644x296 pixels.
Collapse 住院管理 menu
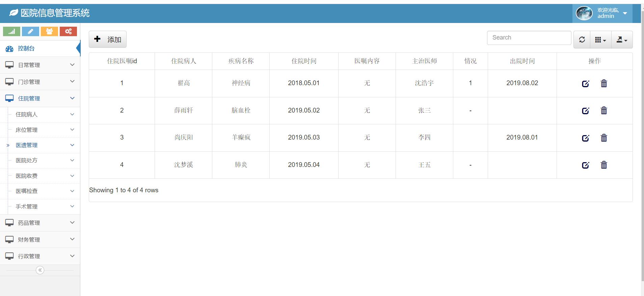40,98
